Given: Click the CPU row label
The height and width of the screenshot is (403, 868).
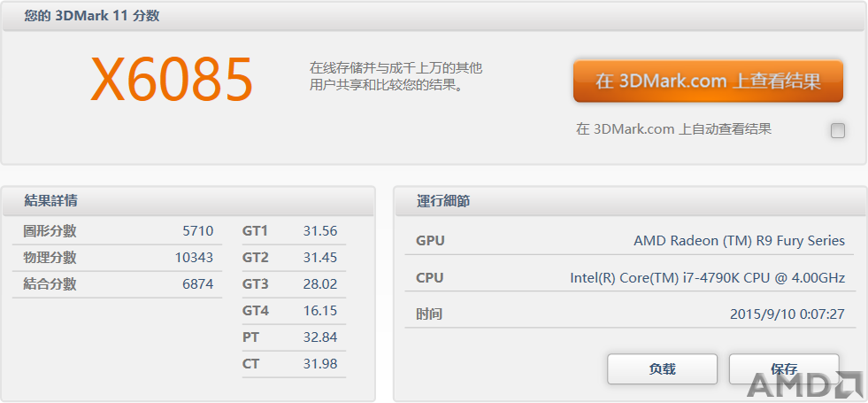Looking at the screenshot, I should coord(429,278).
